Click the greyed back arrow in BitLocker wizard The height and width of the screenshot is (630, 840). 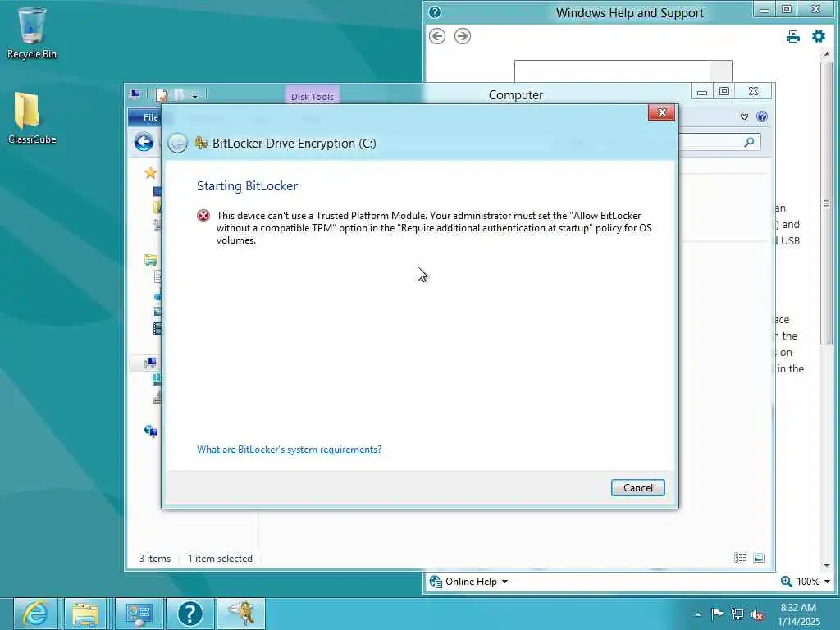[x=177, y=143]
